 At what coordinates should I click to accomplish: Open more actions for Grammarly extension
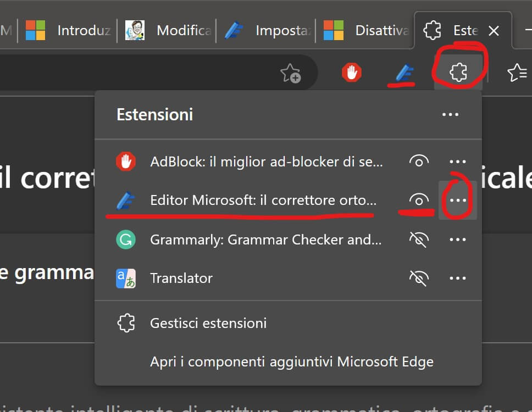[458, 240]
